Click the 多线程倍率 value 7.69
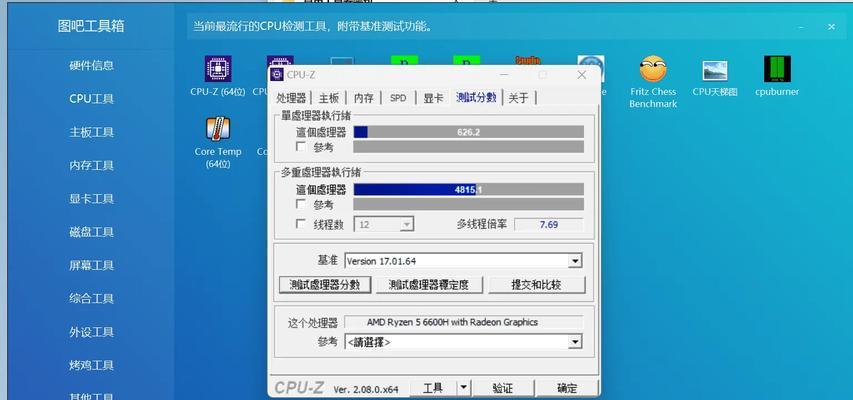 tap(548, 224)
